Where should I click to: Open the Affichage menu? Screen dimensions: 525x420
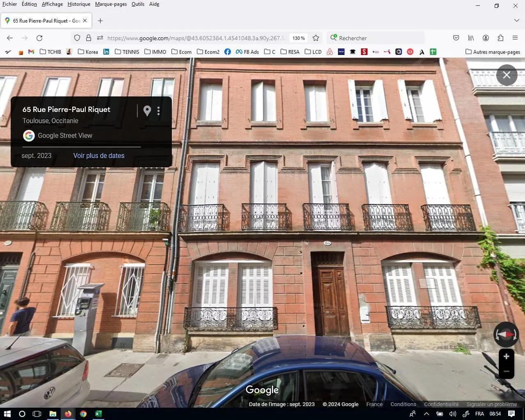pos(52,4)
